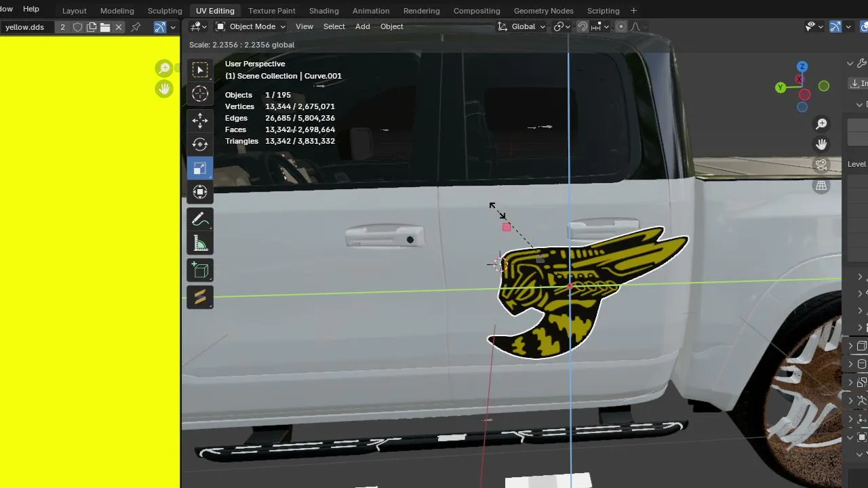Viewport: 868px width, 488px height.
Task: Select the Scale tool
Action: (200, 168)
